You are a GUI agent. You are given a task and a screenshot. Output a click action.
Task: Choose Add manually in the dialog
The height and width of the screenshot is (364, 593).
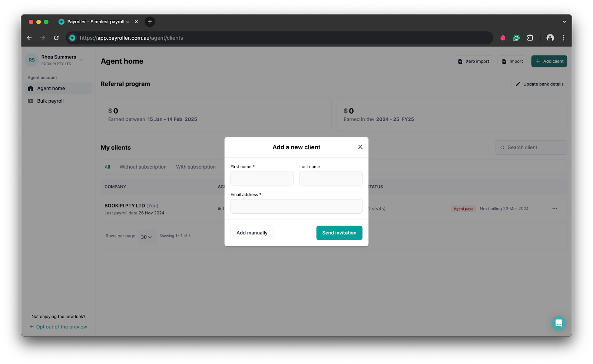click(x=252, y=233)
